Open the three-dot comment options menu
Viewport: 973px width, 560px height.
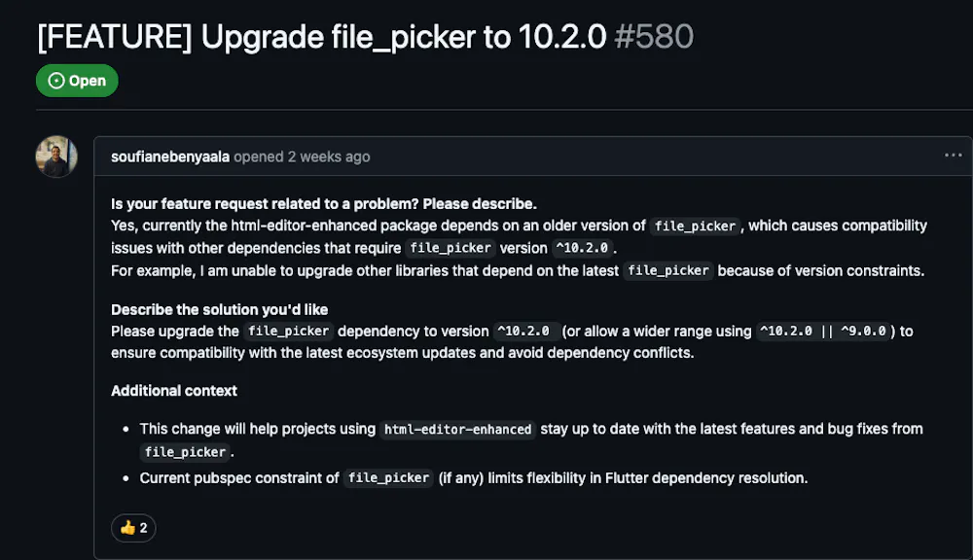953,155
